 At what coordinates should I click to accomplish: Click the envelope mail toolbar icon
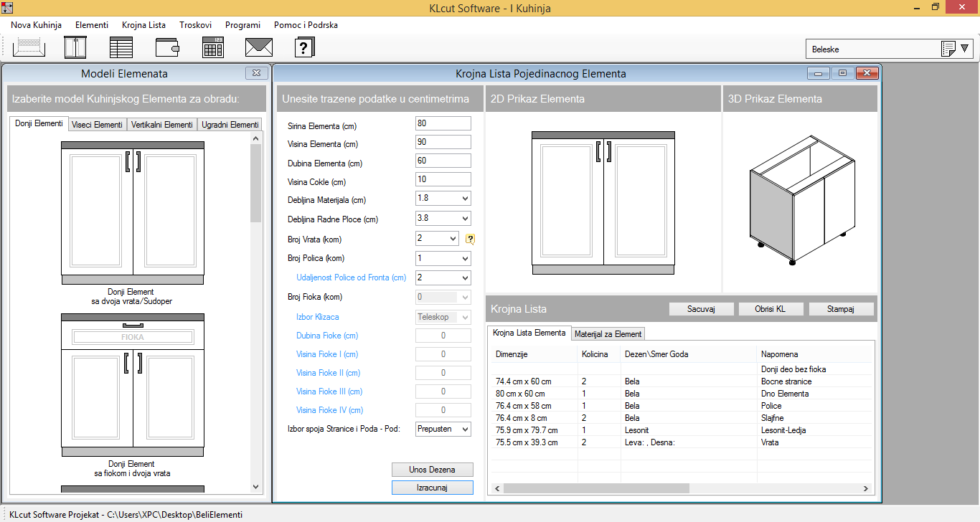click(x=259, y=47)
